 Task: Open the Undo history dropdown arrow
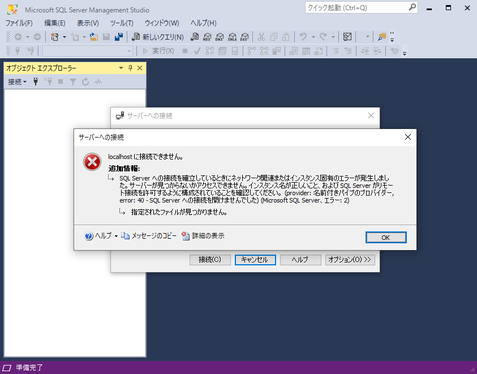[313, 37]
